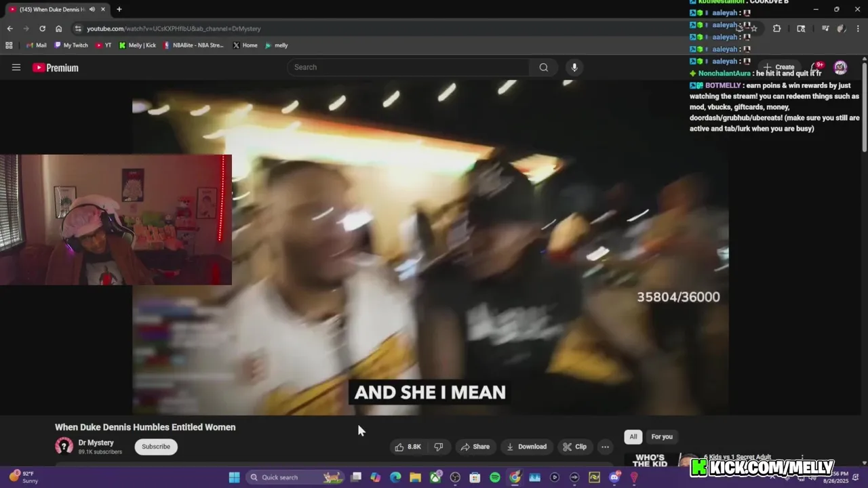868x488 pixels.
Task: Select the When Duke Dennis browser tab
Action: [x=52, y=9]
